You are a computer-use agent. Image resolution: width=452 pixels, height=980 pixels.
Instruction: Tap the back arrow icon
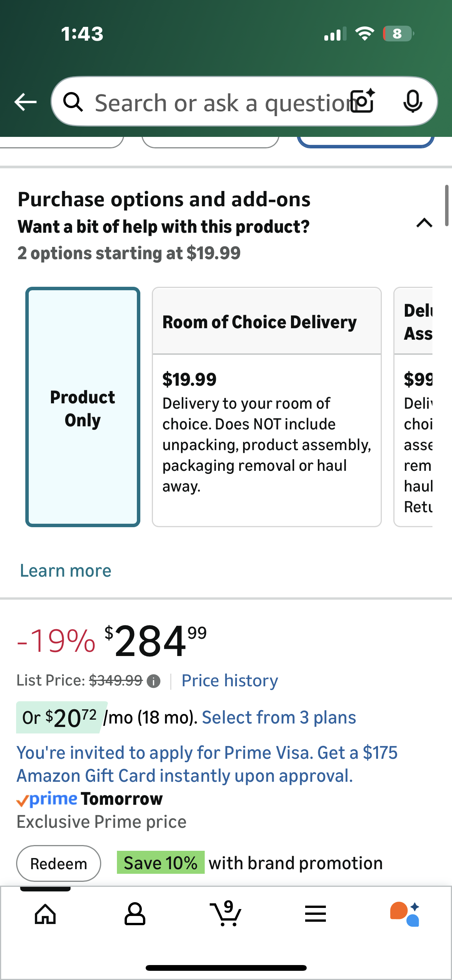pos(25,102)
